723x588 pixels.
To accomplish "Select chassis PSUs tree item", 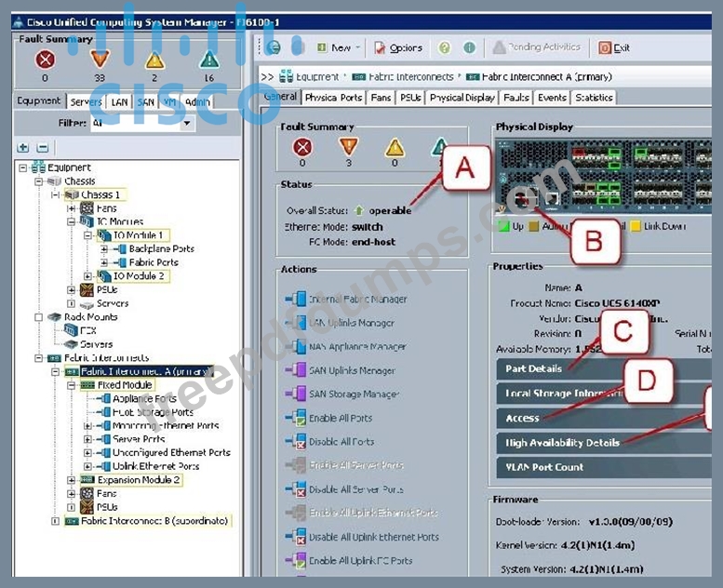I will pyautogui.click(x=100, y=289).
